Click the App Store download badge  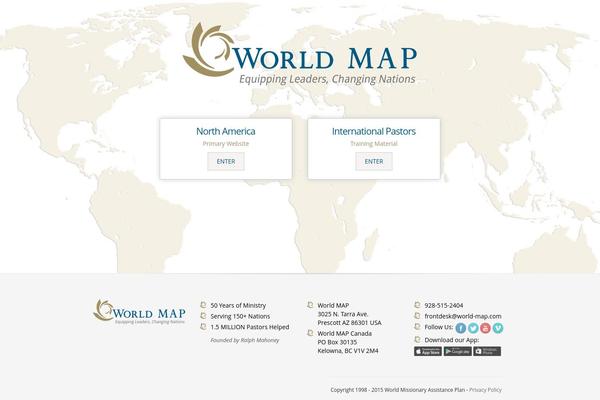[x=428, y=351]
